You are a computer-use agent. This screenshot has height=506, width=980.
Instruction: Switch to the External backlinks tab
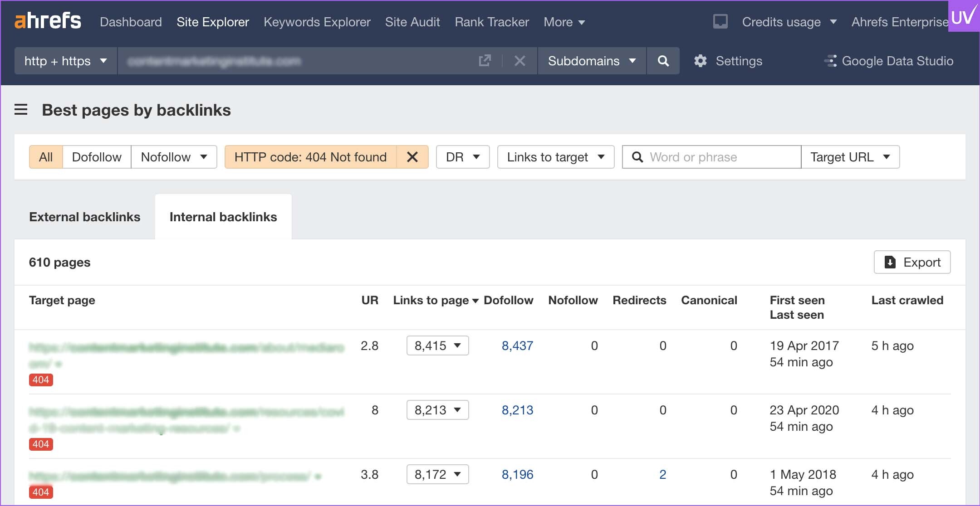(x=85, y=217)
